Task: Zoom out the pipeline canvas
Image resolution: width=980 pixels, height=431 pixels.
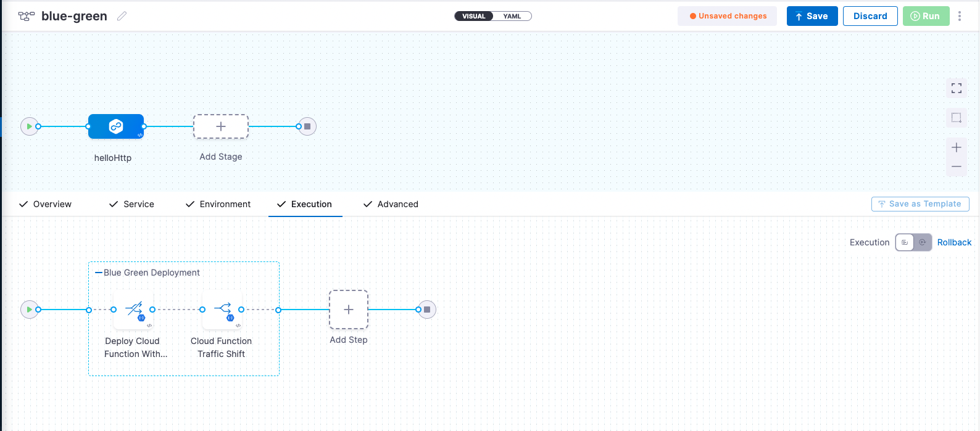Action: 956,166
